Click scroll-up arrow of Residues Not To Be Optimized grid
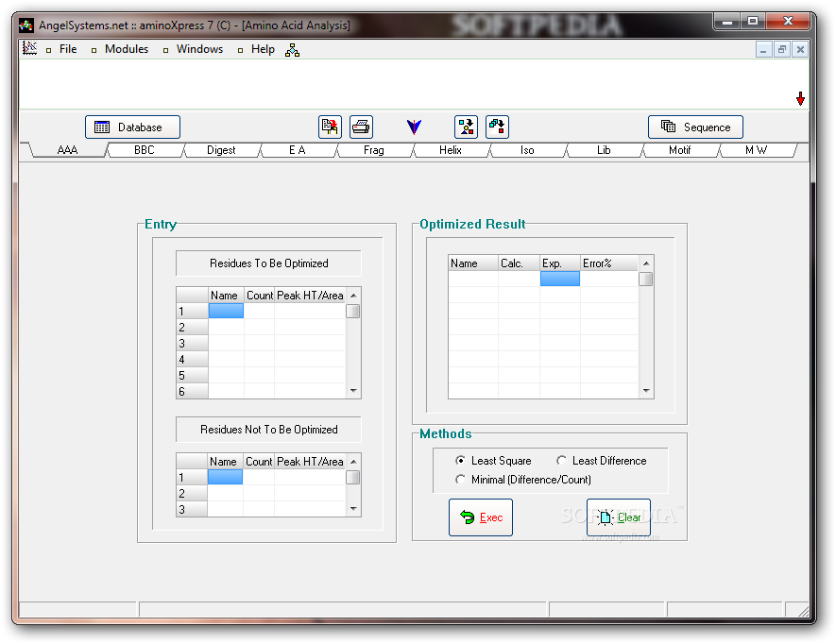 (353, 462)
